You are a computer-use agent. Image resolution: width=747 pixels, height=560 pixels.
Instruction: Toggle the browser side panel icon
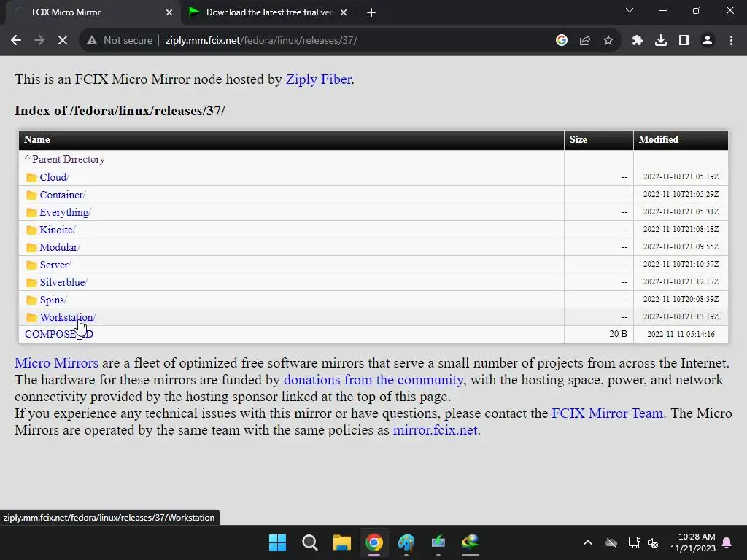[x=684, y=41]
